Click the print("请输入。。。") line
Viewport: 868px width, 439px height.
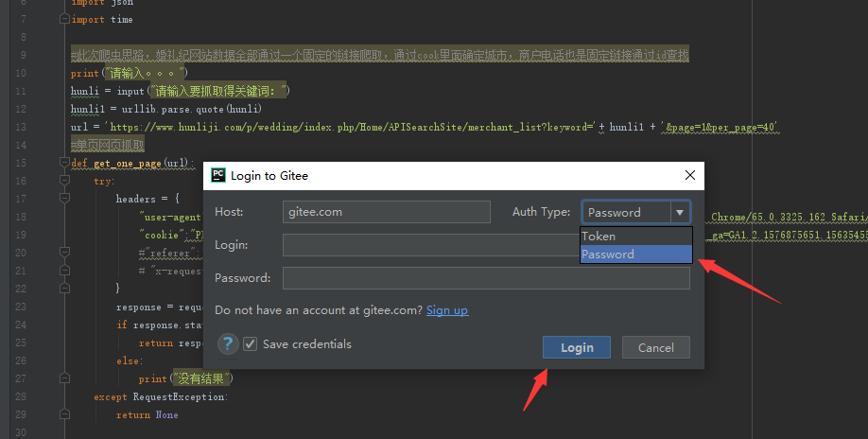pyautogui.click(x=130, y=73)
